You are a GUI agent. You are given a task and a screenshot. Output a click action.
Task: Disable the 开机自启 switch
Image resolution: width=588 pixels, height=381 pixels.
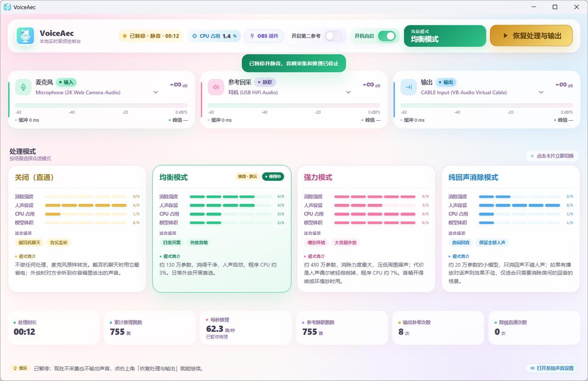pos(387,36)
